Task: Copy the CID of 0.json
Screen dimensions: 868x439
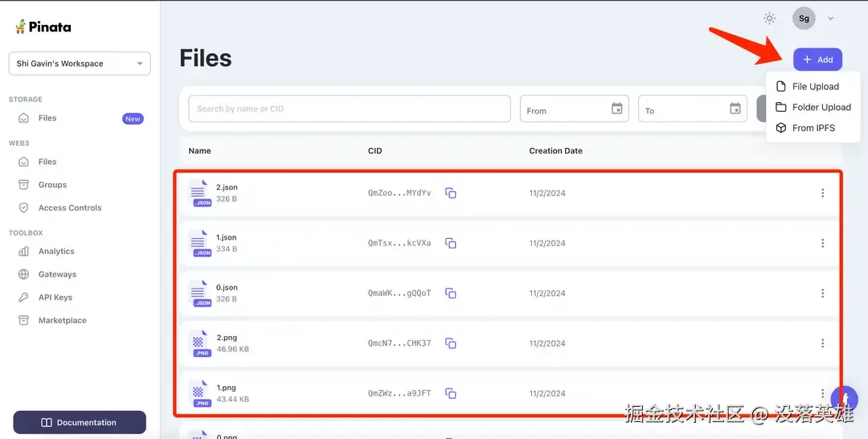Action: tap(451, 293)
